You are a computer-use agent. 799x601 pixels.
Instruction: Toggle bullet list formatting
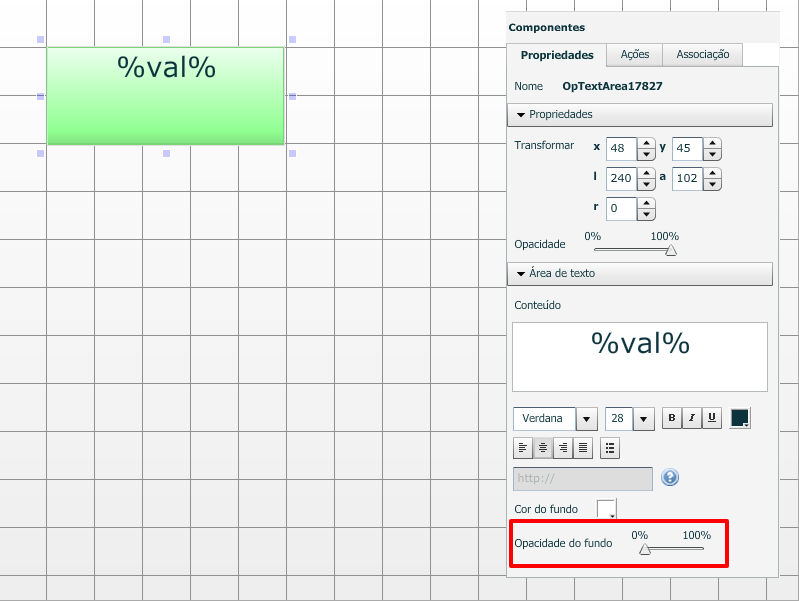click(610, 447)
